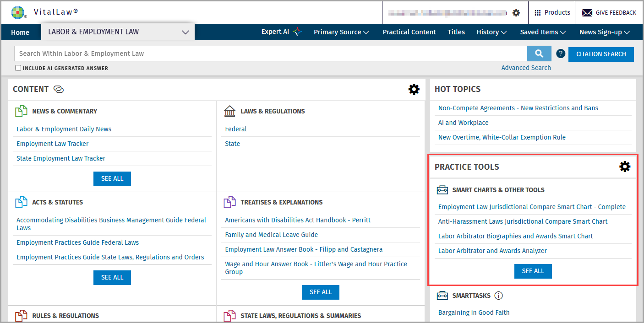Click the Laws & Regulations building icon
The height and width of the screenshot is (323, 644).
pyautogui.click(x=230, y=111)
